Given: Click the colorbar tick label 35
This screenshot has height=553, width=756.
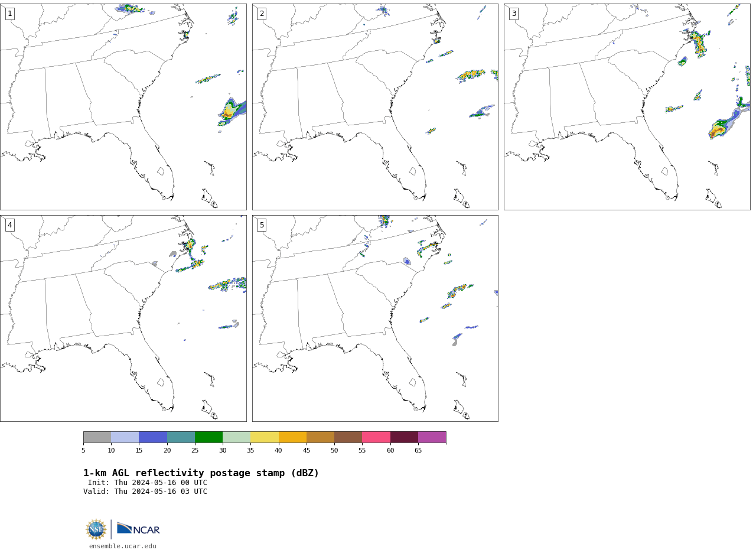Looking at the screenshot, I should [250, 451].
